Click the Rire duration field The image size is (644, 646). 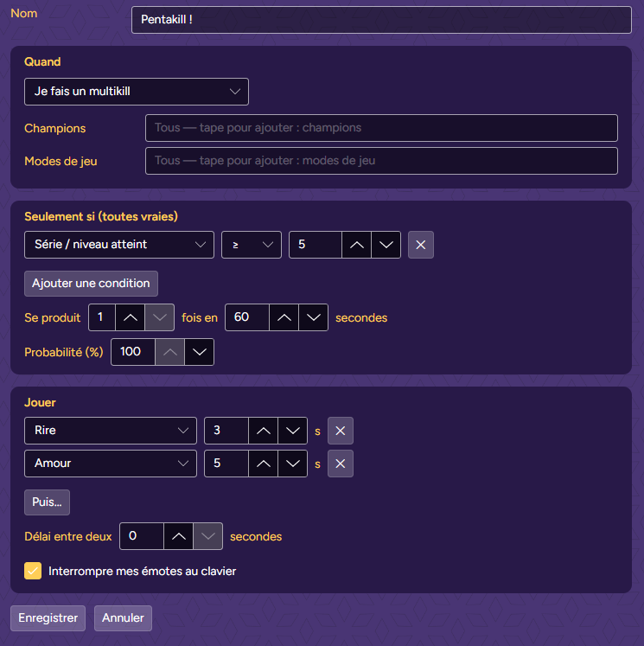(x=226, y=431)
